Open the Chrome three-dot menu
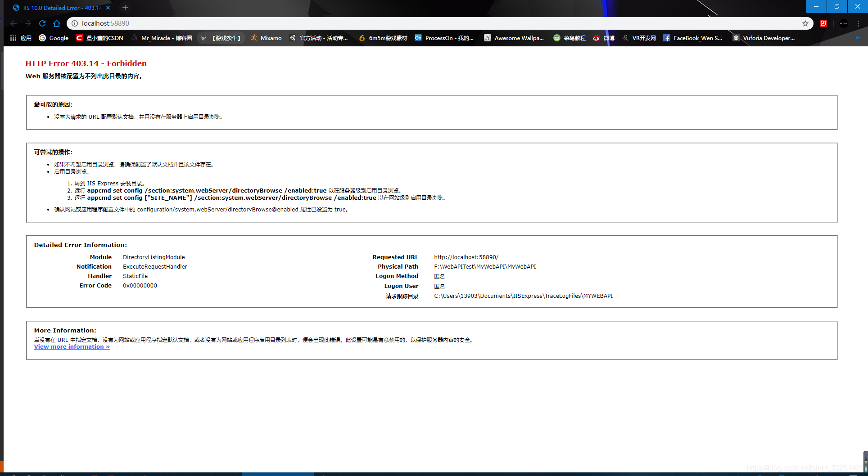The image size is (868, 476). (858, 23)
